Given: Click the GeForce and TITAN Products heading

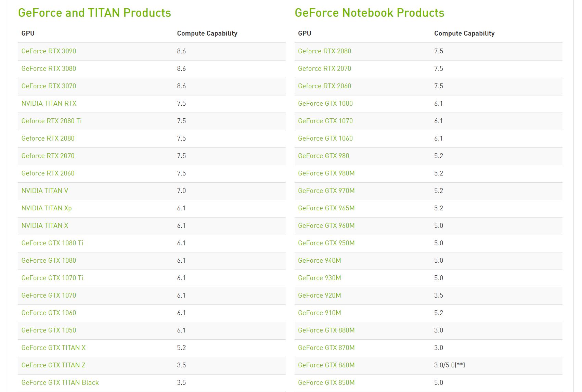Looking at the screenshot, I should coord(94,13).
